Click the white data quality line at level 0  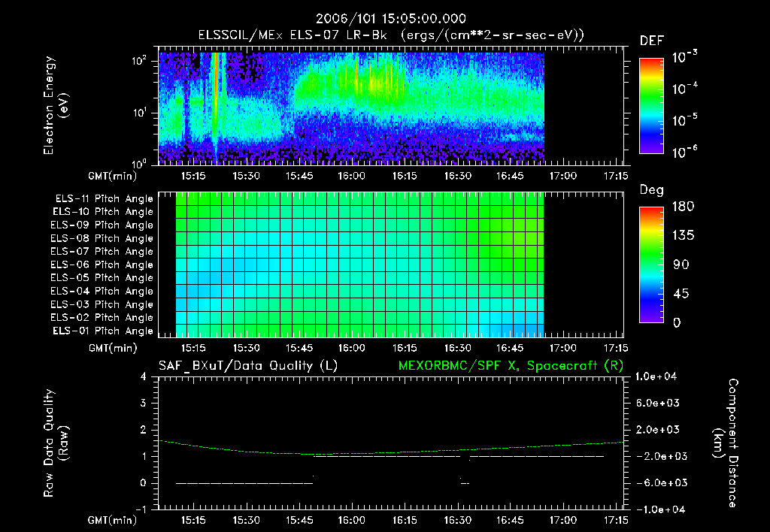[x=244, y=483]
